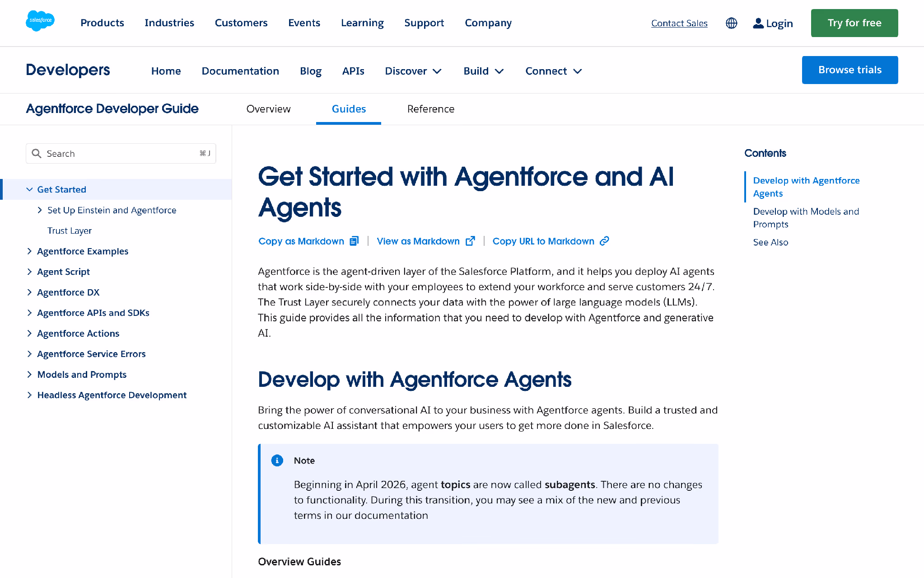
Task: Click the Developers heading logo
Action: pos(68,70)
